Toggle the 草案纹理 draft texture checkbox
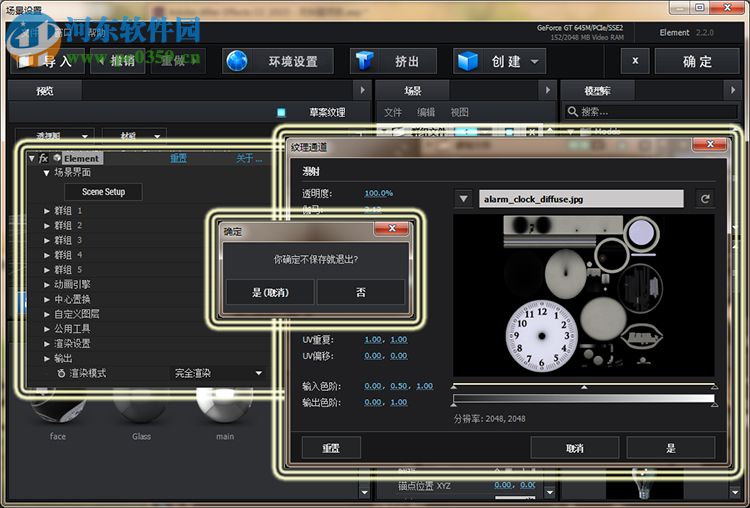The height and width of the screenshot is (508, 750). click(x=281, y=112)
